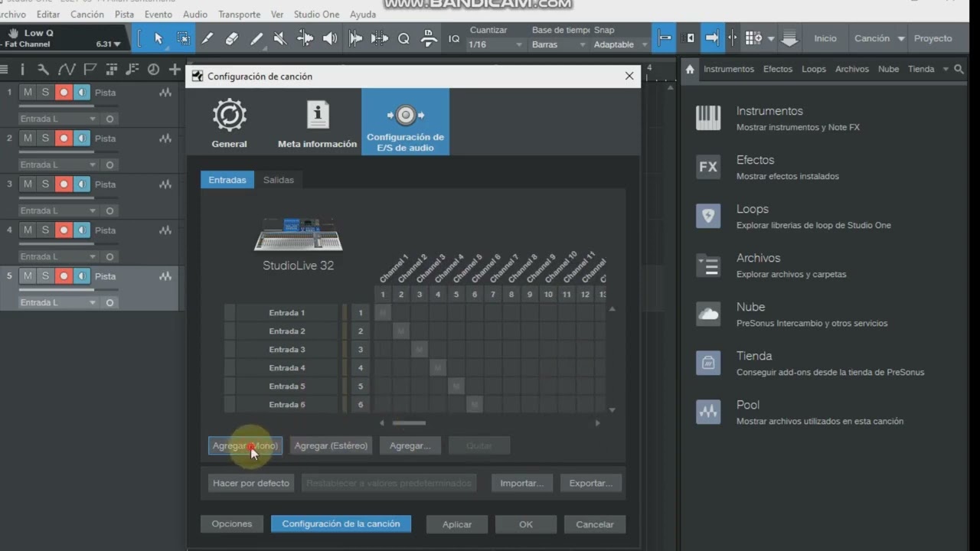Select the Entrada 5 row label

click(287, 386)
